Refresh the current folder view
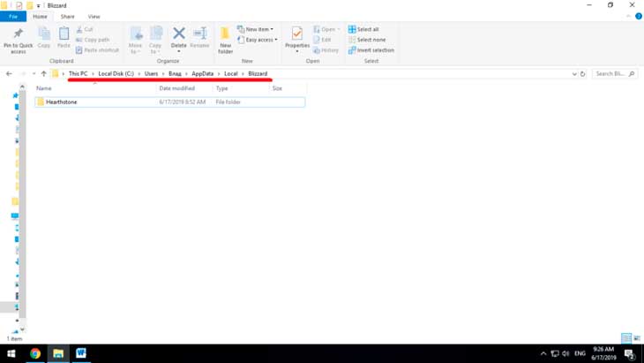Viewport: 644px width, 363px height. 583,74
